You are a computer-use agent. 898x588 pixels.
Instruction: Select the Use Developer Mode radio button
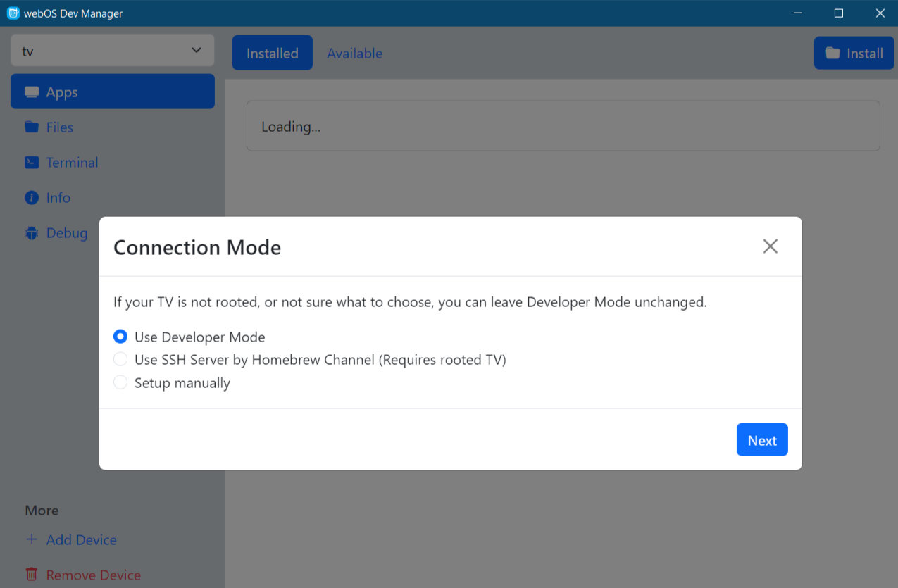(120, 337)
